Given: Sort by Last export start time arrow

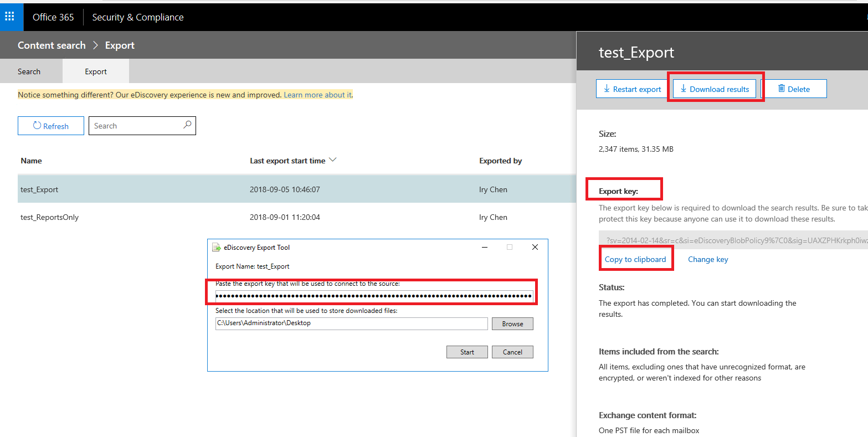Looking at the screenshot, I should (x=332, y=160).
